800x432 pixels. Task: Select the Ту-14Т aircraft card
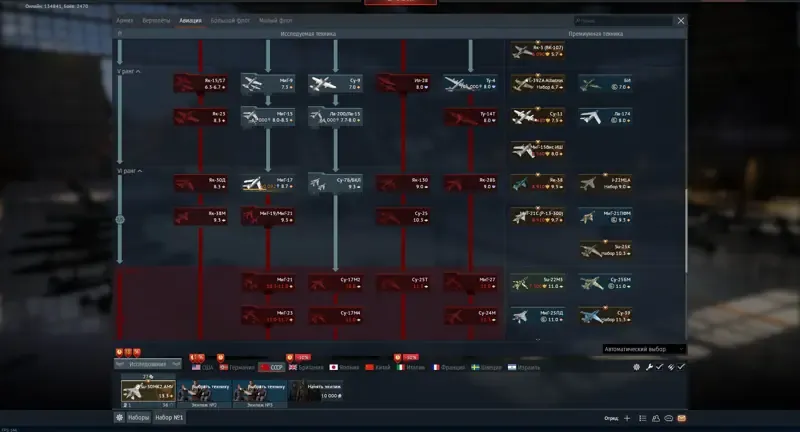click(470, 117)
